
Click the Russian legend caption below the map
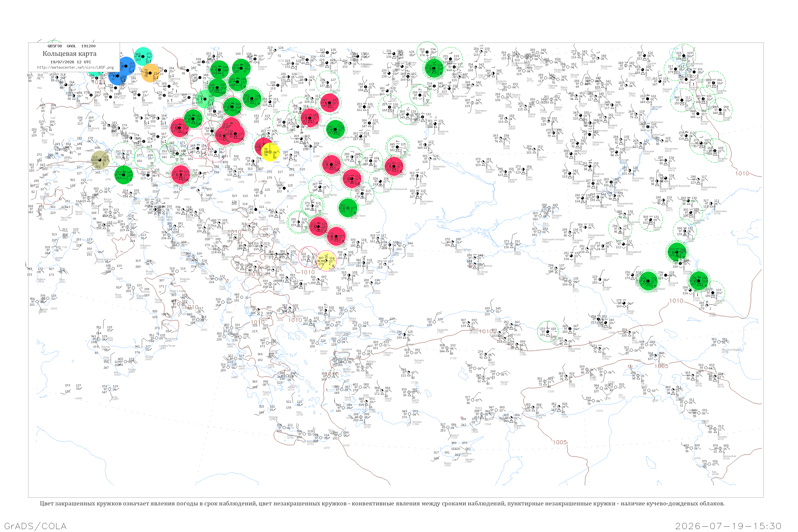pyautogui.click(x=382, y=504)
